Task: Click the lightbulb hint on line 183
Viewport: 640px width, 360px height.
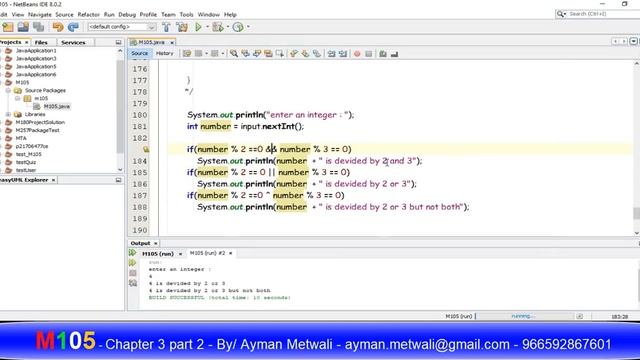Action: click(146, 149)
